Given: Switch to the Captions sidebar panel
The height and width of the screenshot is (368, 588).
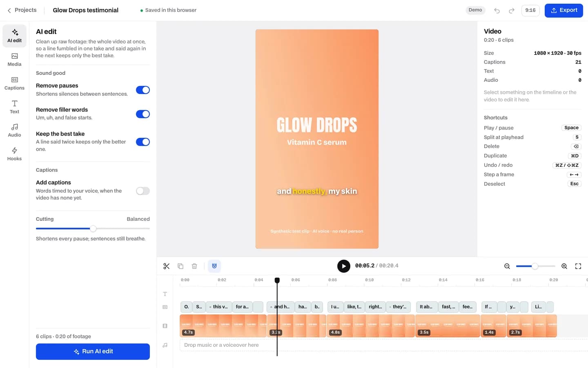Looking at the screenshot, I should 15,83.
